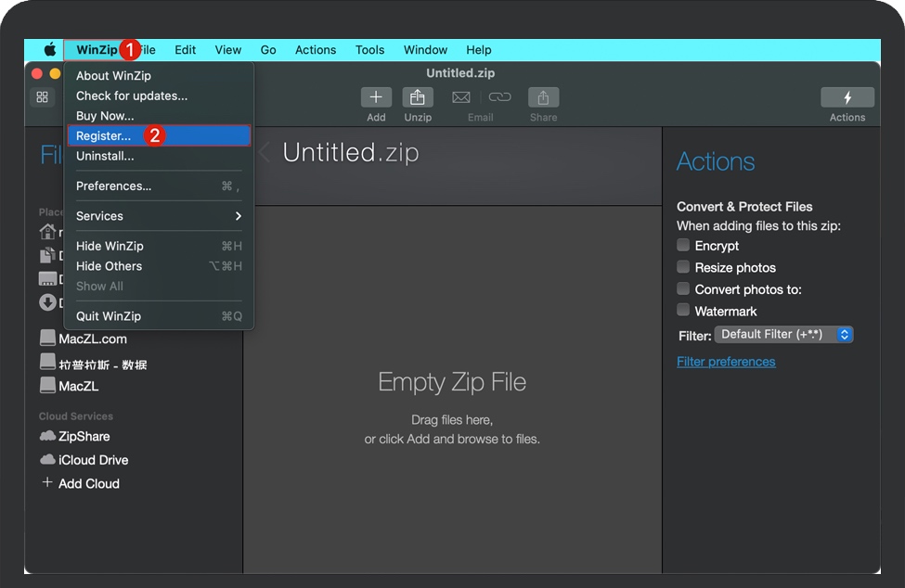Toggle the Resize photos checkbox

(683, 267)
